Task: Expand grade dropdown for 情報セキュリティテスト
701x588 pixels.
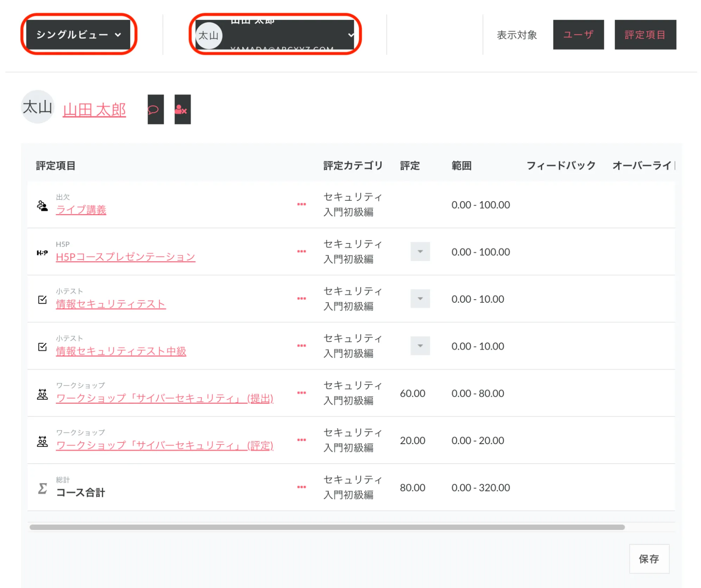Action: pos(420,299)
